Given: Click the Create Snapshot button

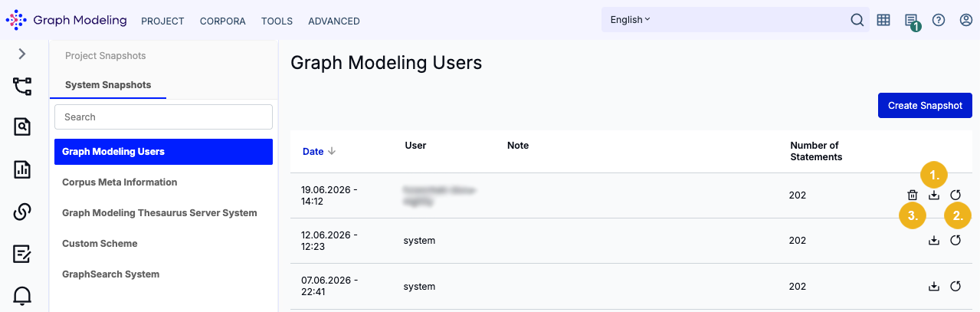Looking at the screenshot, I should pyautogui.click(x=925, y=106).
